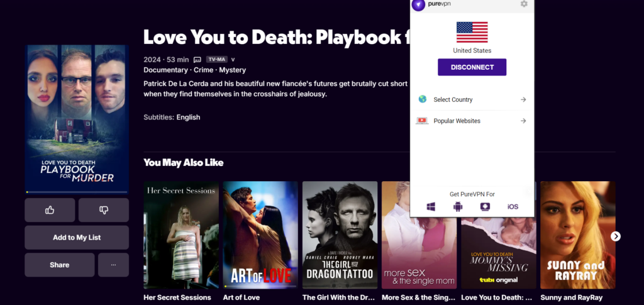Click the United States flag
Screen dimensions: 644x305
(472, 32)
